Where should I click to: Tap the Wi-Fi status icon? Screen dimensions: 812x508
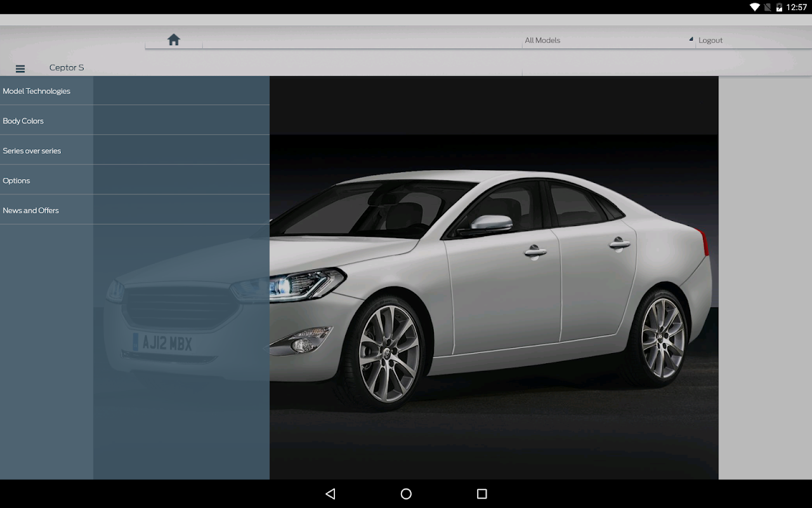tap(754, 8)
